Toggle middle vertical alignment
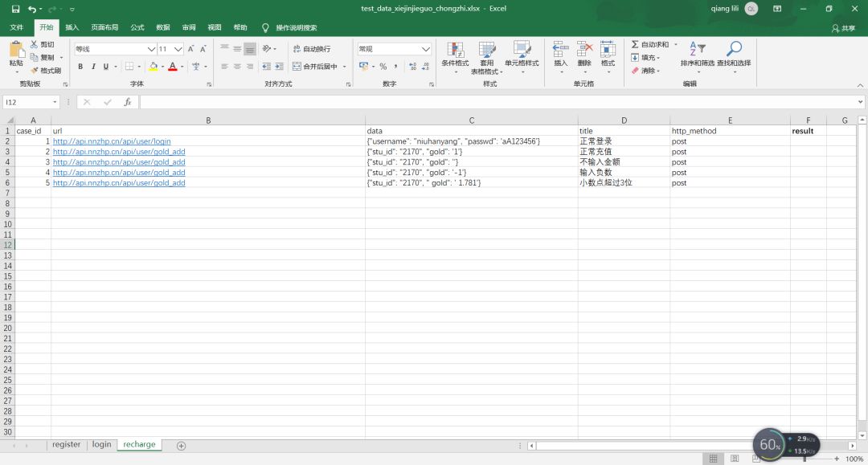 point(237,49)
